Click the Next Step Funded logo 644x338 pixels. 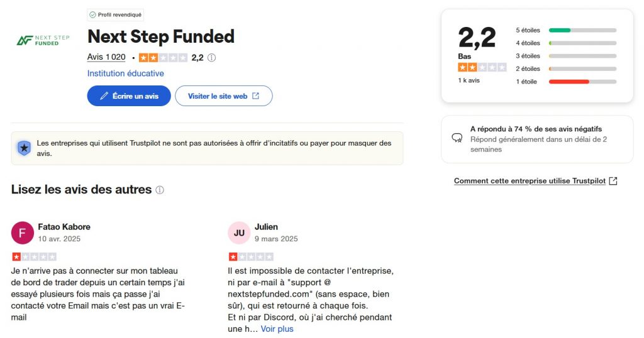pos(43,40)
